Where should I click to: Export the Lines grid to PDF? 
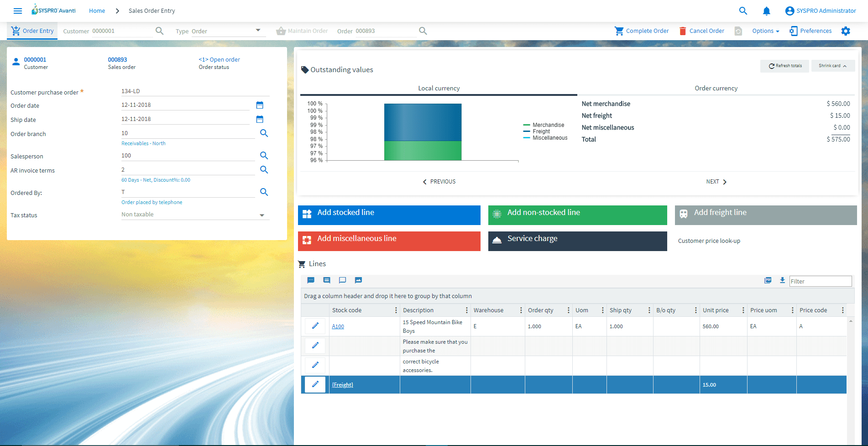(768, 280)
